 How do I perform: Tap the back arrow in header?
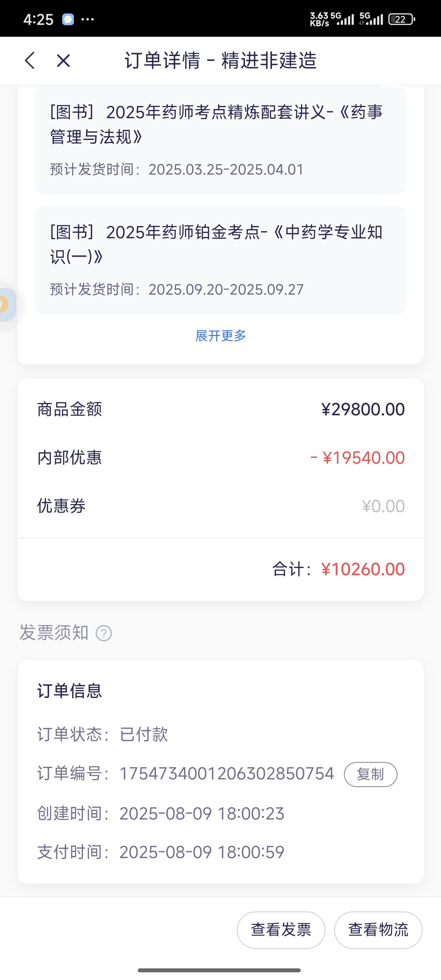tap(30, 61)
